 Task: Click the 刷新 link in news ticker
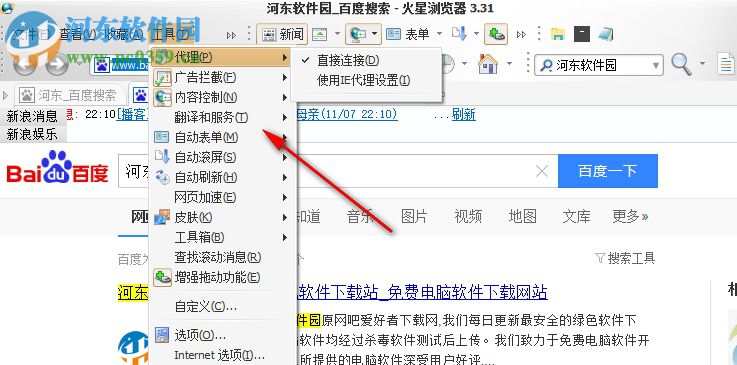tap(463, 114)
